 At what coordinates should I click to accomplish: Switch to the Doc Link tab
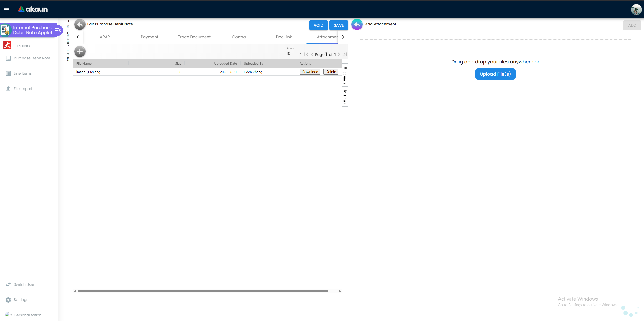tap(284, 37)
